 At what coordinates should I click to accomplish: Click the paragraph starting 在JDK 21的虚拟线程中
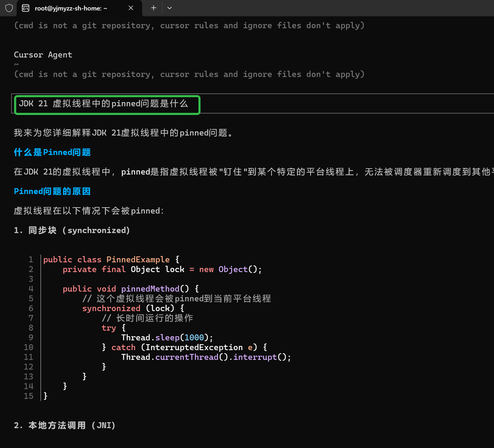click(x=254, y=172)
